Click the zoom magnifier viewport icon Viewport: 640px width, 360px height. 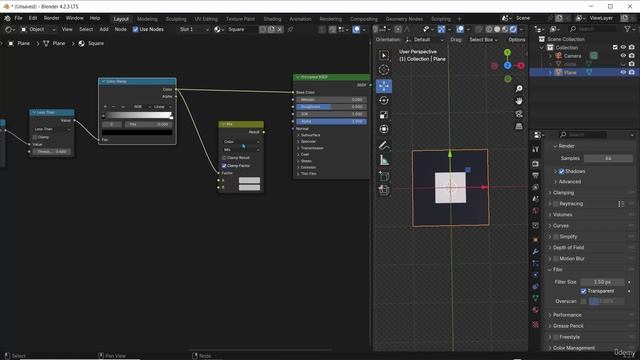(519, 89)
